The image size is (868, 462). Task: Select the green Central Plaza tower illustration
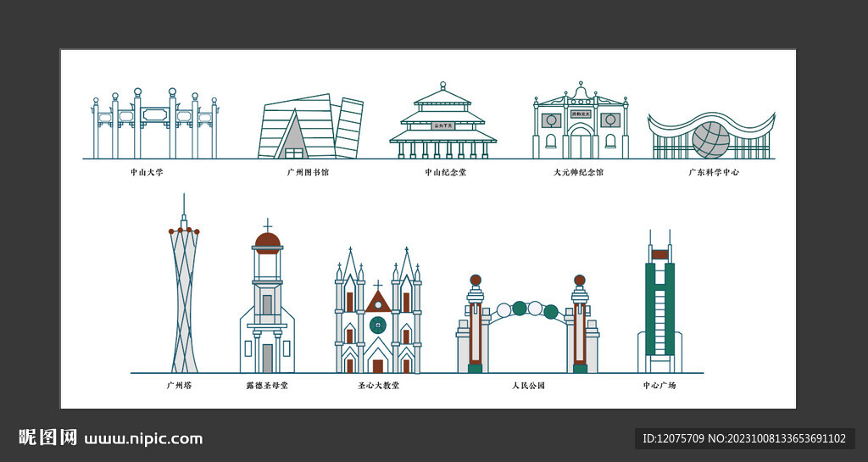pyautogui.click(x=659, y=305)
